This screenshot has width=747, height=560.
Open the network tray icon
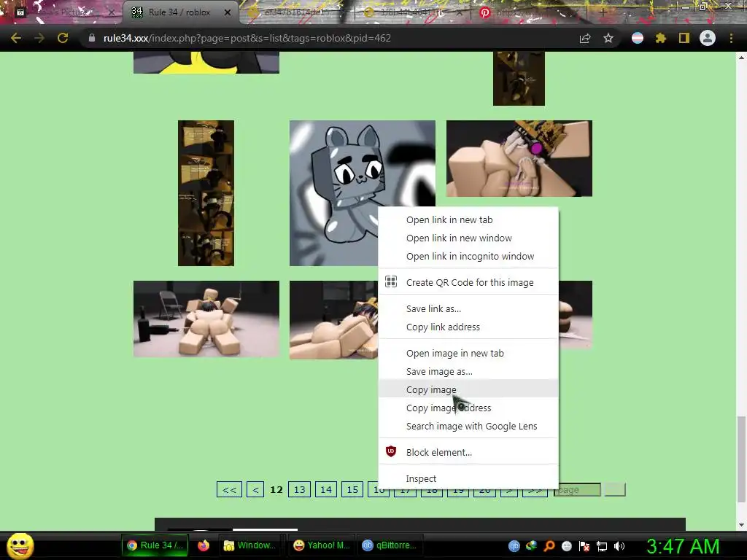[602, 546]
